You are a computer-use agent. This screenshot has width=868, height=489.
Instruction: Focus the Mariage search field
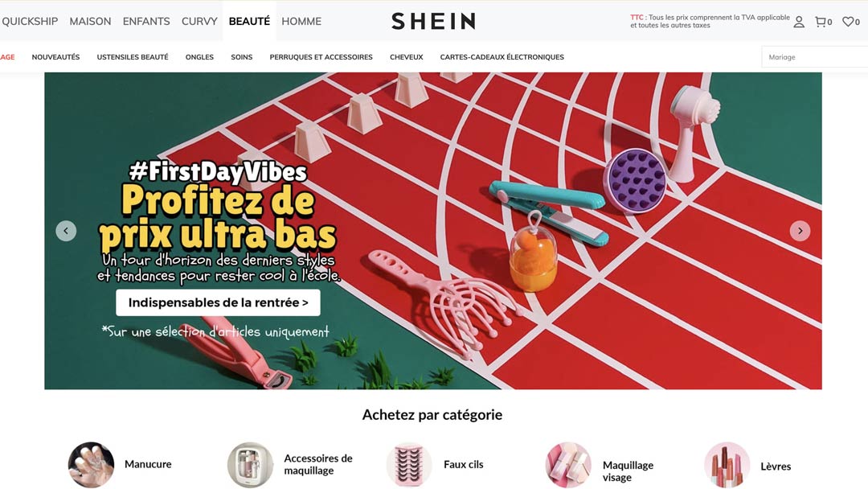pyautogui.click(x=815, y=57)
